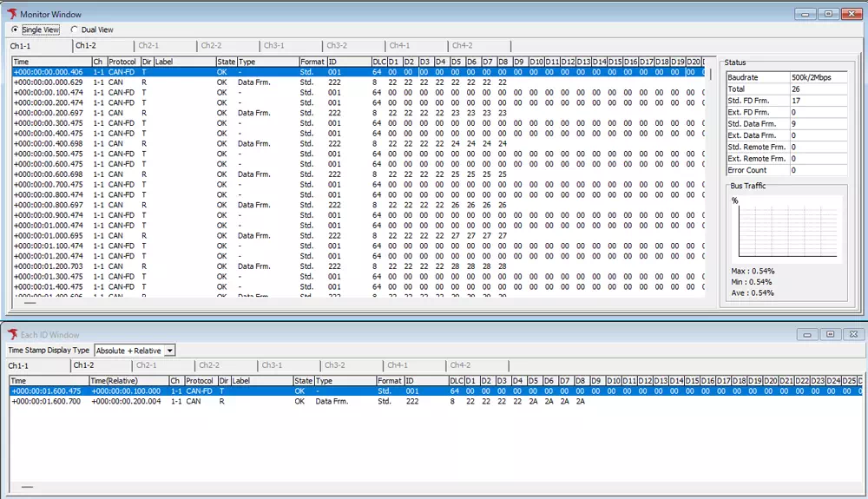Click the Protocol column header in Monitor Window

[x=122, y=62]
